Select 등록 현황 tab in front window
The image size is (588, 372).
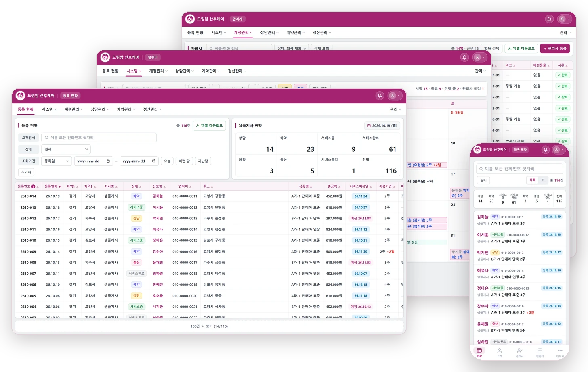pyautogui.click(x=26, y=109)
